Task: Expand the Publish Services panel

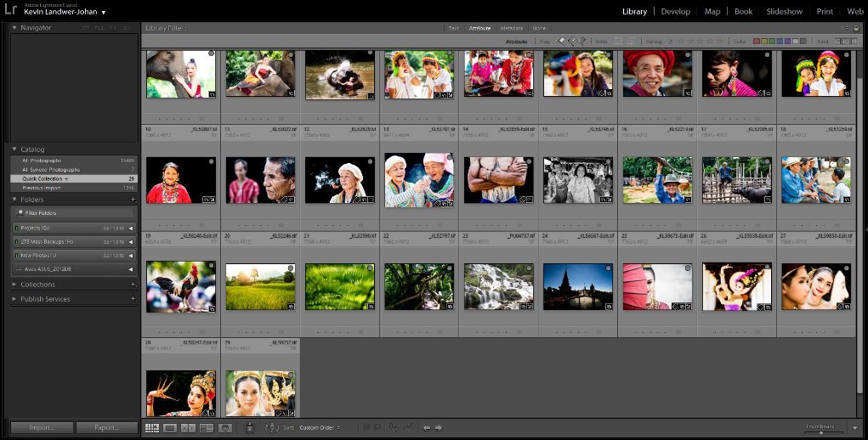Action: coord(14,298)
